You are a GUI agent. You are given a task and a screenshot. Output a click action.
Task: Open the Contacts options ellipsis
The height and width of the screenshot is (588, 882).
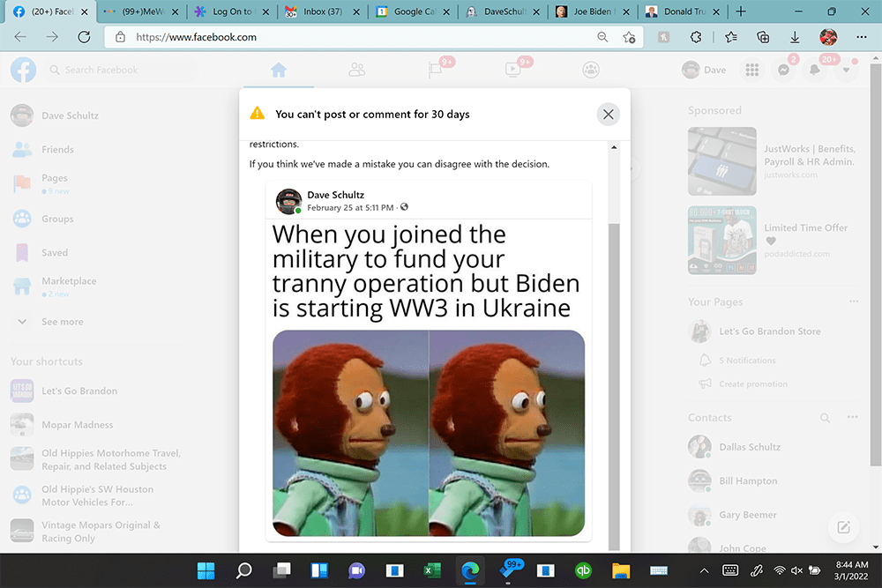point(853,417)
